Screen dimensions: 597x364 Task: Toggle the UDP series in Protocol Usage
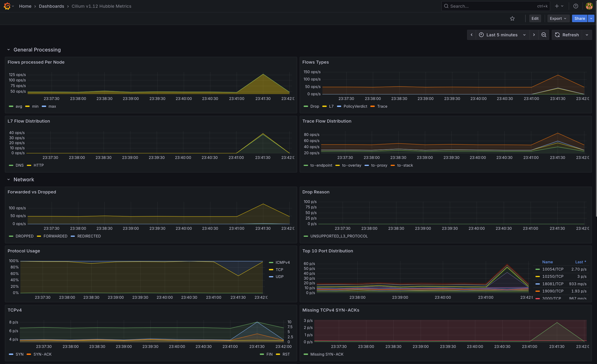[x=279, y=277]
